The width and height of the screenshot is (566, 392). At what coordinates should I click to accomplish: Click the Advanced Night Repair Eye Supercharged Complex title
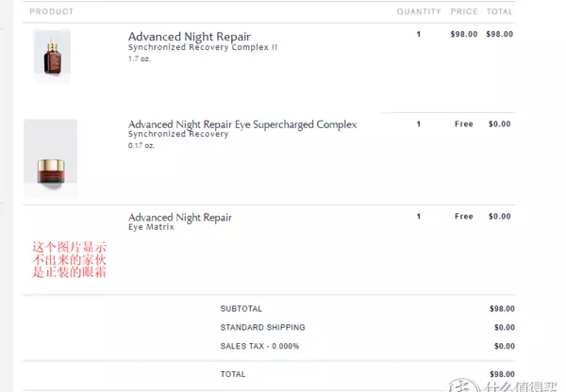coord(242,124)
